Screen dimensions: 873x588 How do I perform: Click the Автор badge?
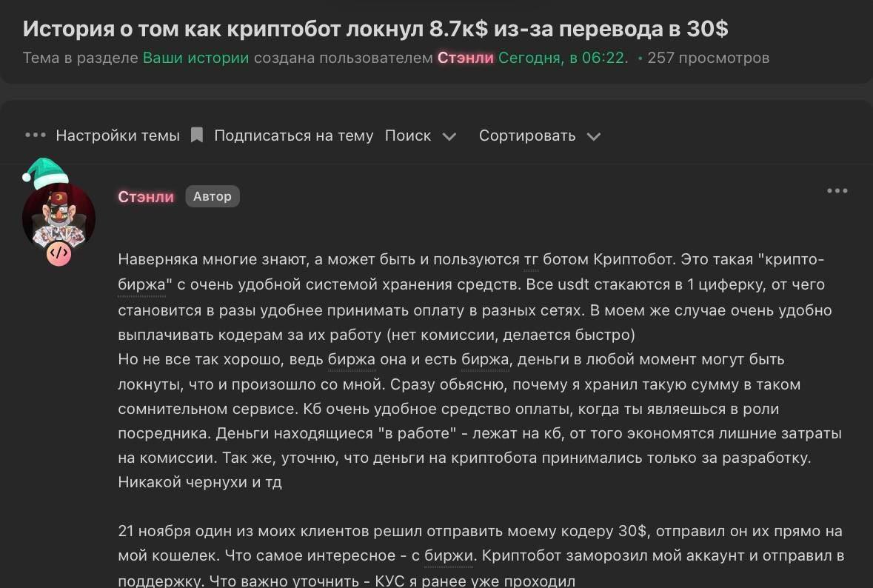tap(212, 196)
